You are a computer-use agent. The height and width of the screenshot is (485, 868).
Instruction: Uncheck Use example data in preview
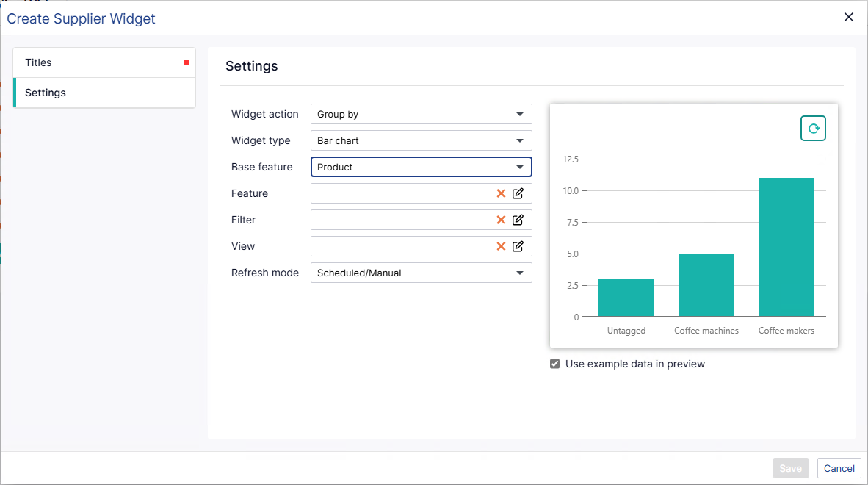554,364
